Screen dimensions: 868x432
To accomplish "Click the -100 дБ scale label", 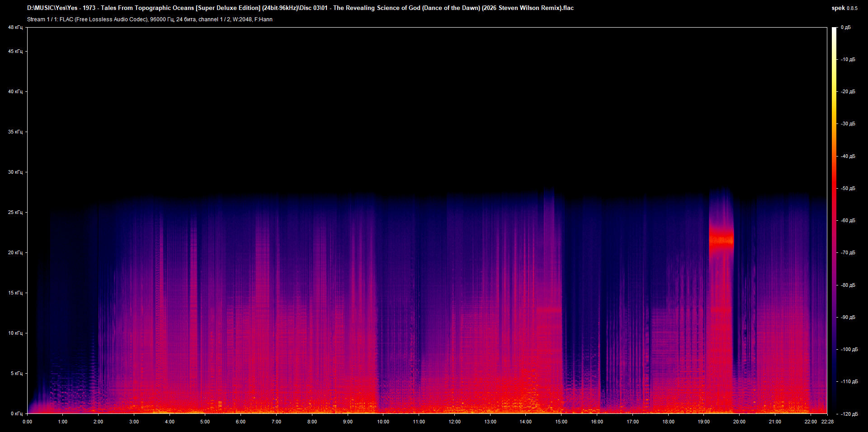I will [849, 350].
